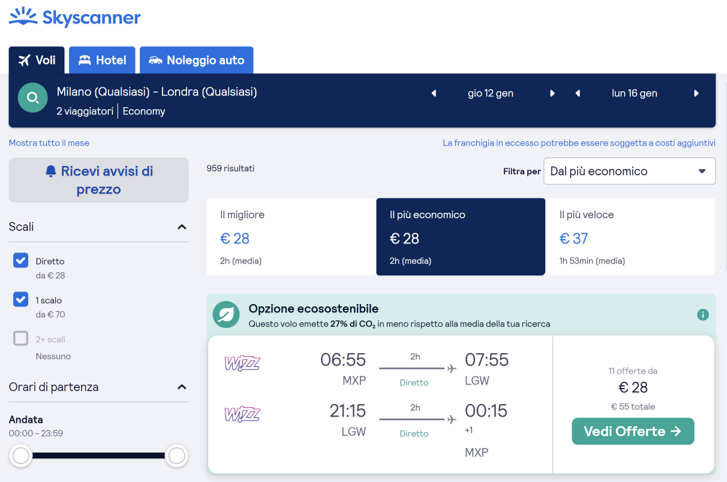Viewport: 727px width, 482px height.
Task: Click the green info icon on eco option
Action: point(702,314)
